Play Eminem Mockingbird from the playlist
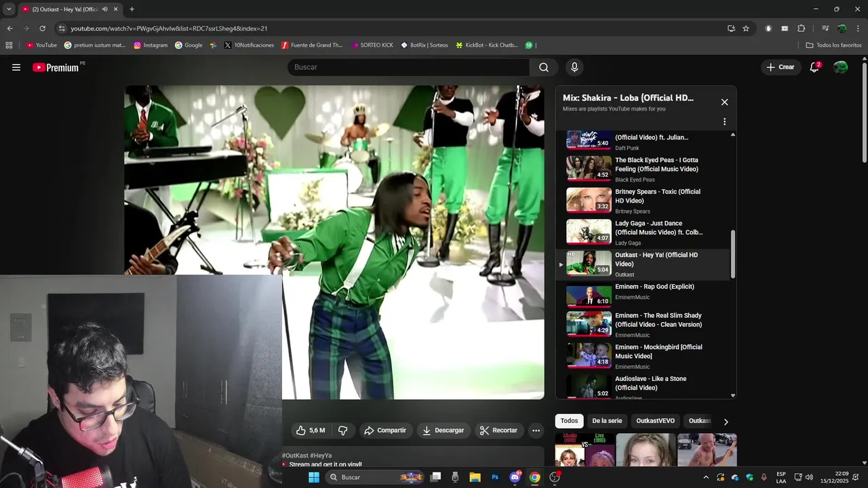The width and height of the screenshot is (868, 488). (643, 357)
